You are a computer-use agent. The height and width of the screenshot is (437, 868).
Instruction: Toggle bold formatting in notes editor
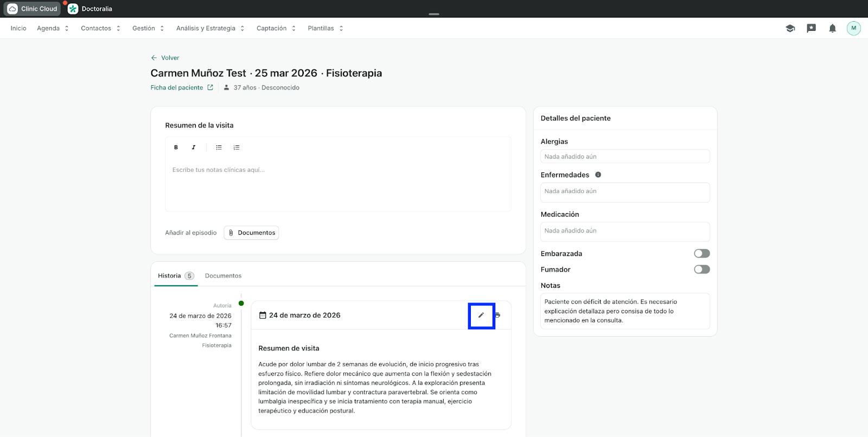(176, 147)
